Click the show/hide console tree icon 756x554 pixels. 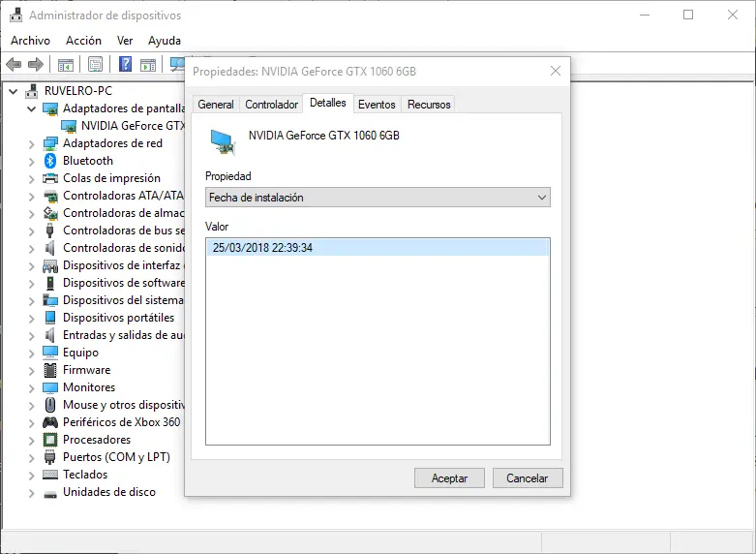[66, 64]
